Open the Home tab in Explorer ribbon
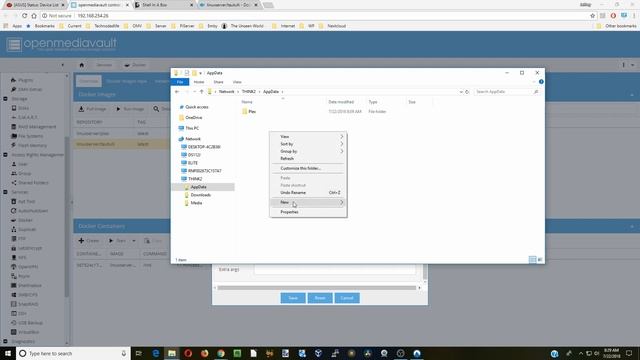Image resolution: width=640 pixels, height=360 pixels. coord(199,82)
